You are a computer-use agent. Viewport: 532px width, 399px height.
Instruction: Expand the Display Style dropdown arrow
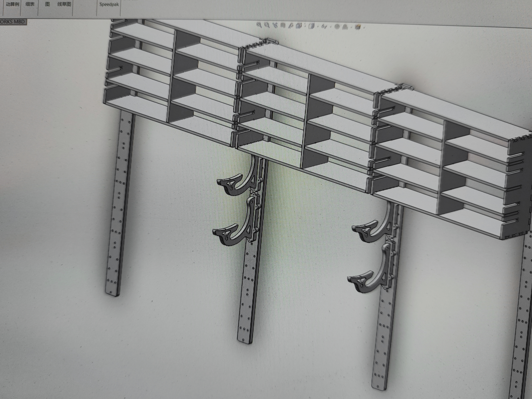point(318,26)
